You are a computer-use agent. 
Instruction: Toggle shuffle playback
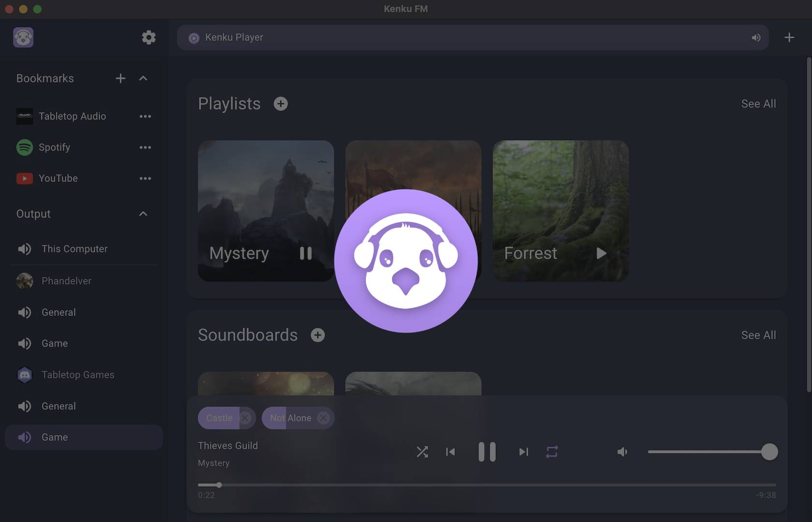coord(422,452)
